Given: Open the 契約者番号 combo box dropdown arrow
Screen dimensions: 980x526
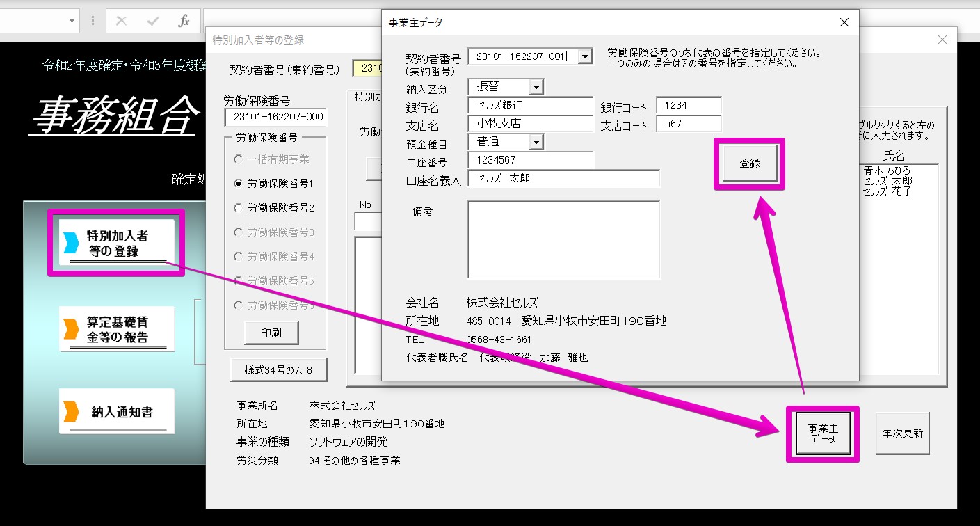Looking at the screenshot, I should tap(586, 56).
